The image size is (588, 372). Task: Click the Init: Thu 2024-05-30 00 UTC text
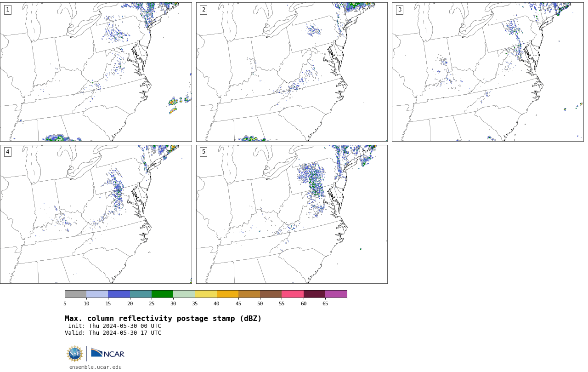115,326
